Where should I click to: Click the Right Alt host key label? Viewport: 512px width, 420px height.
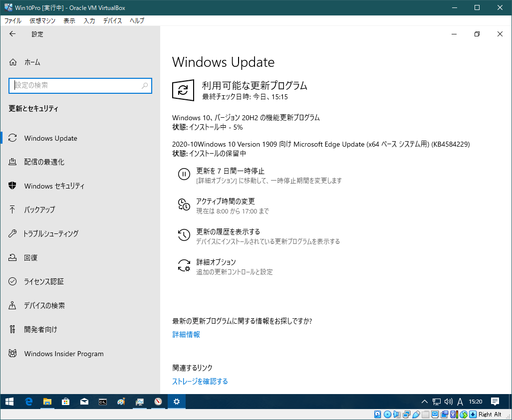[490, 415]
